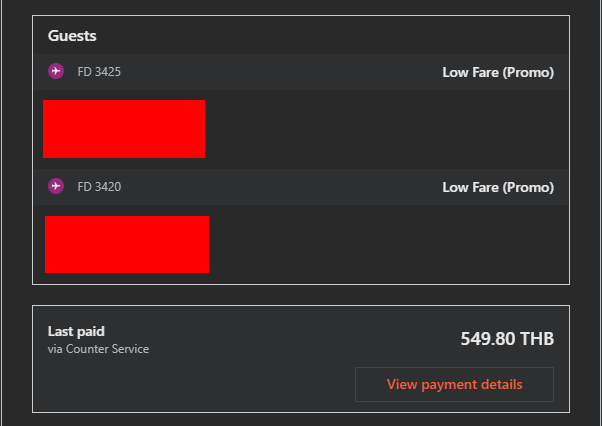Click the FD 3425 flight header row
Screen dimensions: 602x426
(x=301, y=72)
